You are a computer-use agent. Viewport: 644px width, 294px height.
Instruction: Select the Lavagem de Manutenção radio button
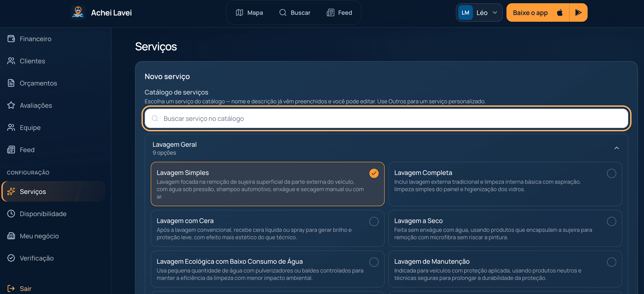(611, 262)
